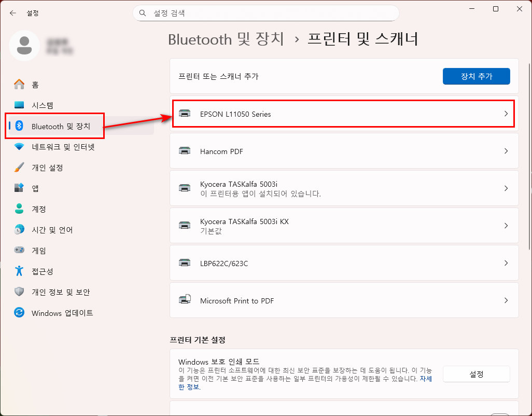Click the Accounts person icon
This screenshot has height=416, width=532.
coord(19,209)
